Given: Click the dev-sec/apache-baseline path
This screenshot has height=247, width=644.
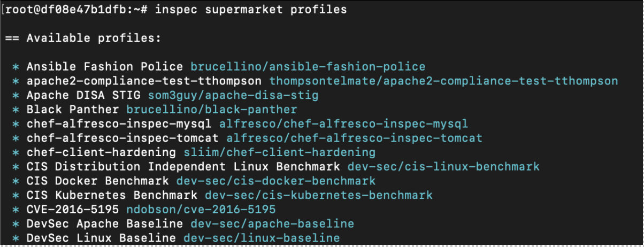Looking at the screenshot, I should [x=272, y=223].
